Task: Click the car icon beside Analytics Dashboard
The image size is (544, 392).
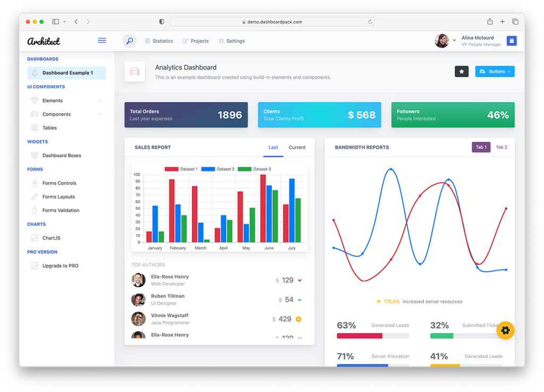Action: pos(135,72)
